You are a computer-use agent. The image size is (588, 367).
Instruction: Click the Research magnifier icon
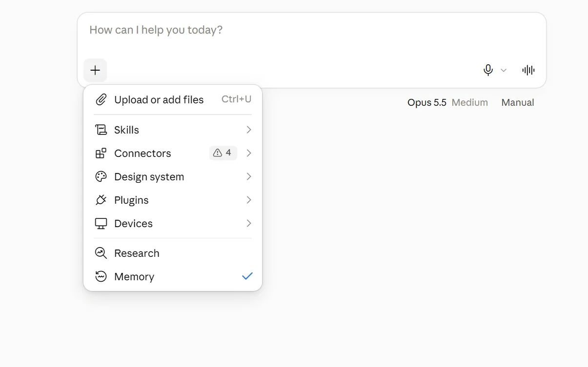101,253
